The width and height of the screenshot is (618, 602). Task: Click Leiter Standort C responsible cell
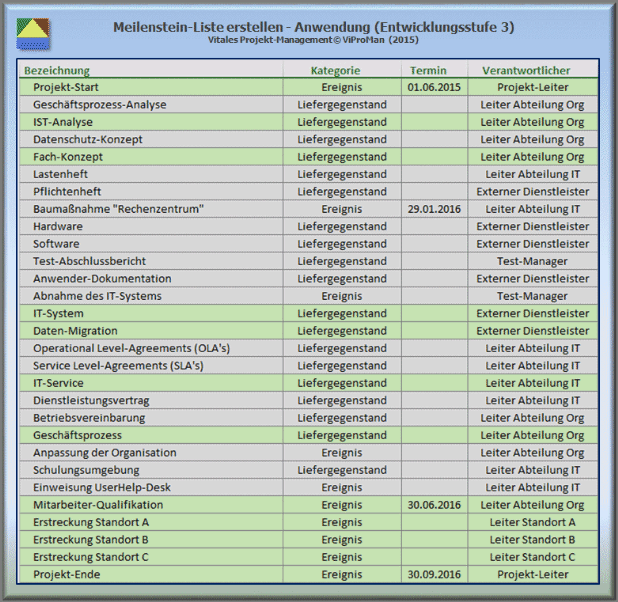533,557
